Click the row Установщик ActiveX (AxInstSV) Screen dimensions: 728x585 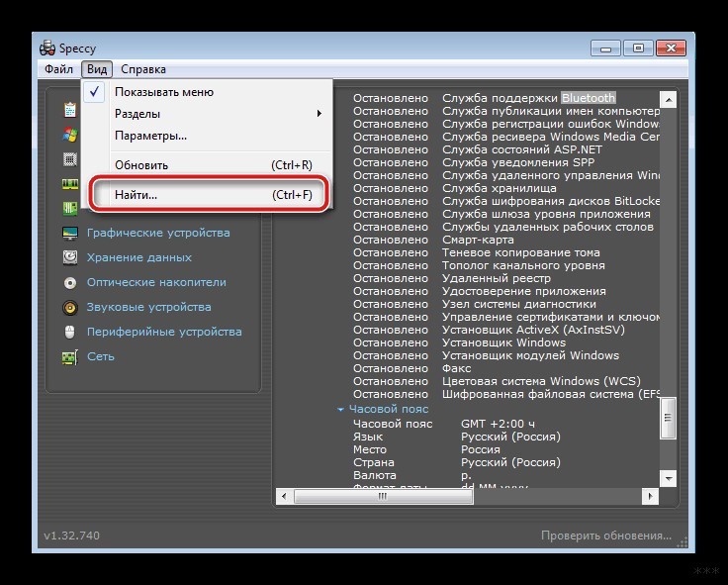[x=489, y=330]
